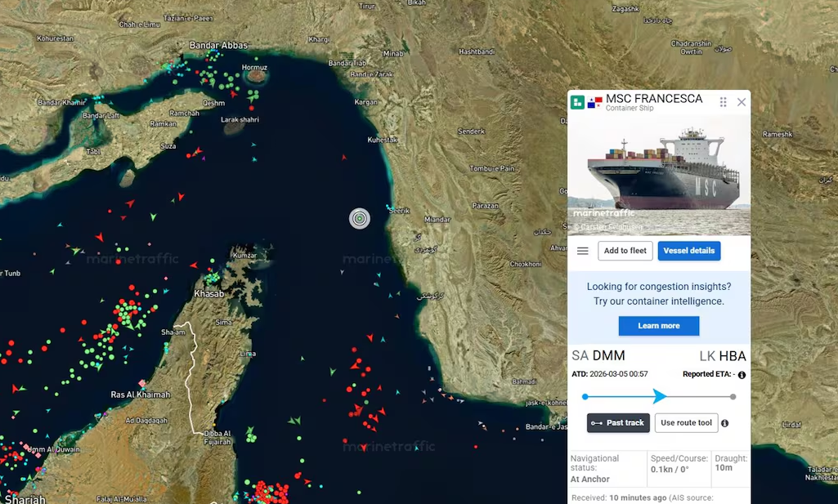Click the departure port DMM code
838x504 pixels.
pyautogui.click(x=608, y=356)
